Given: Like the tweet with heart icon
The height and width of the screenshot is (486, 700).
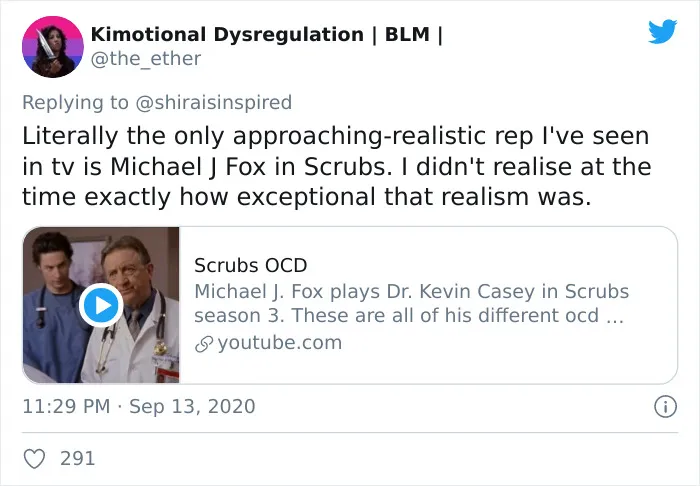Looking at the screenshot, I should pyautogui.click(x=34, y=458).
